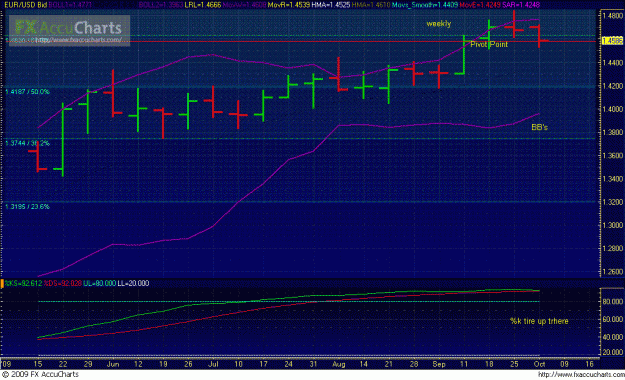Click the Aug date axis label
Viewport: 625px width, 380px height.
[x=338, y=364]
